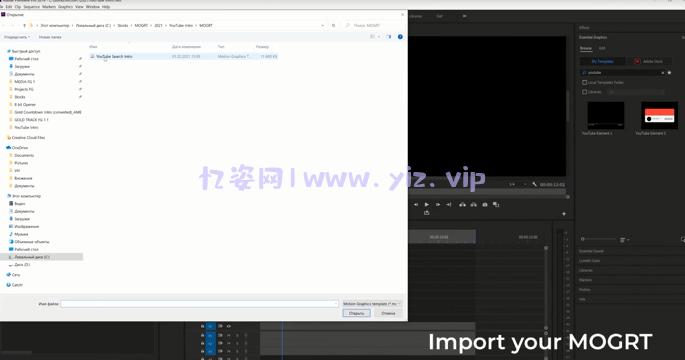Click the Play button in the program monitor
Viewport: 685px width, 360px height.
click(x=426, y=204)
